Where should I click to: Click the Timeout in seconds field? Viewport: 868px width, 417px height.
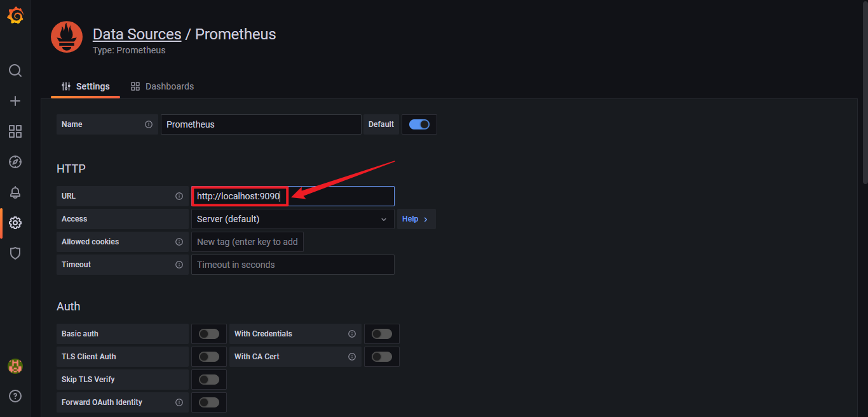point(293,265)
